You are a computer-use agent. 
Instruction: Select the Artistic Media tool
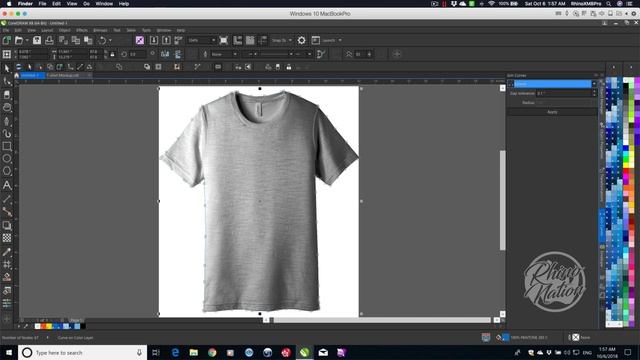tap(7, 133)
